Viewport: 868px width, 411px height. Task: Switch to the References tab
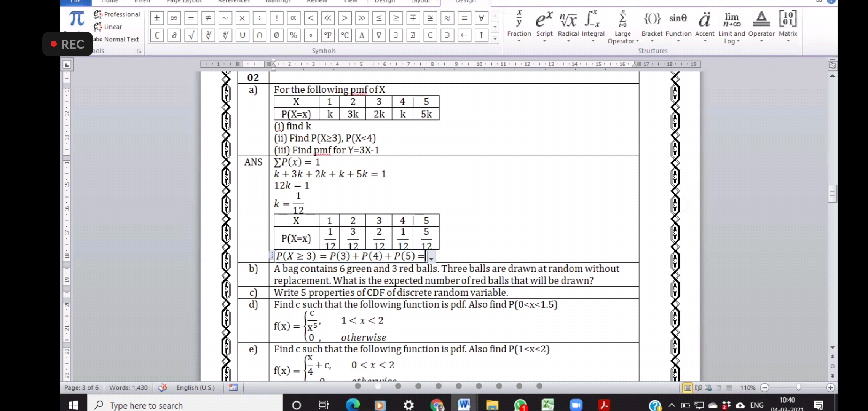[x=233, y=2]
